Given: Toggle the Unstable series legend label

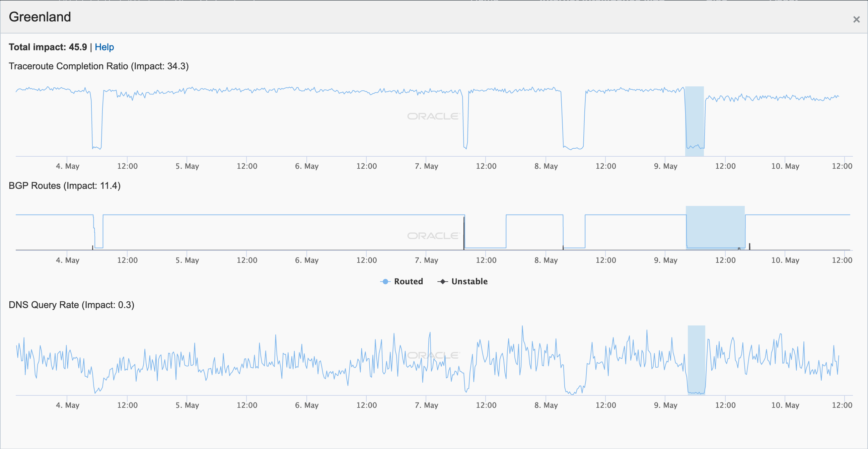Looking at the screenshot, I should [x=469, y=281].
